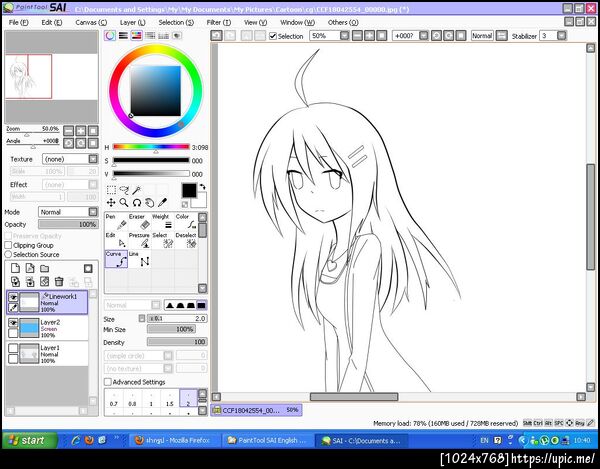Select the lasso tool
Image resolution: width=600 pixels, height=469 pixels.
pyautogui.click(x=124, y=190)
